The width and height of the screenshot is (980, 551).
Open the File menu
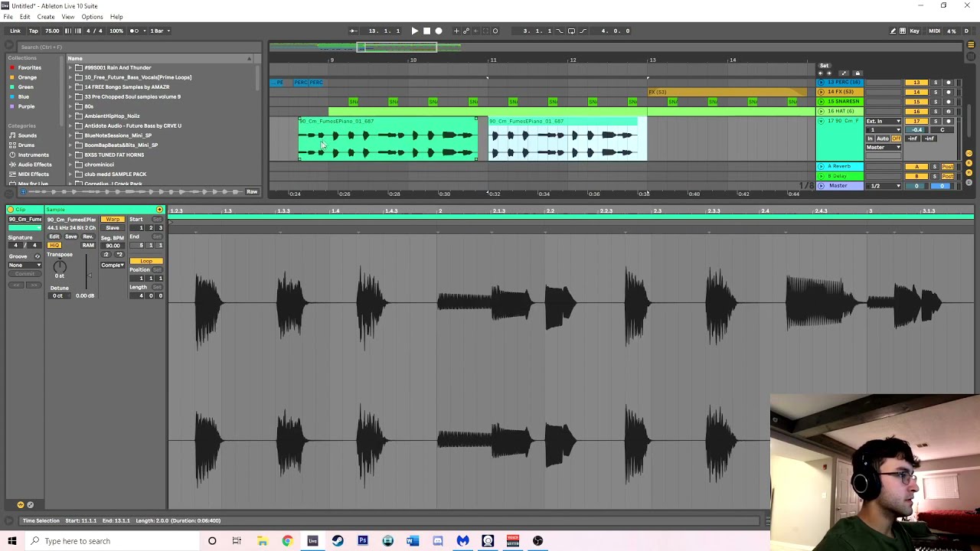coord(8,17)
